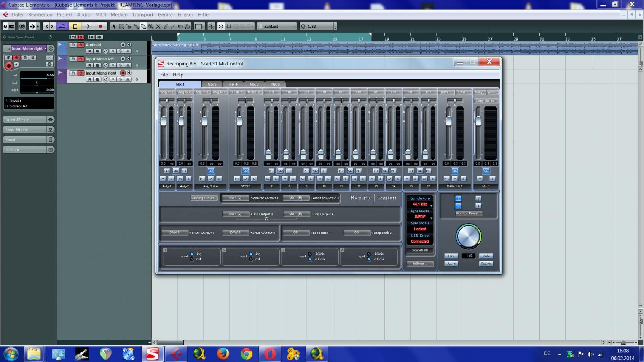Adjust Anlg-1 channel fader
Screen dimensions: 644x362
coord(164,121)
